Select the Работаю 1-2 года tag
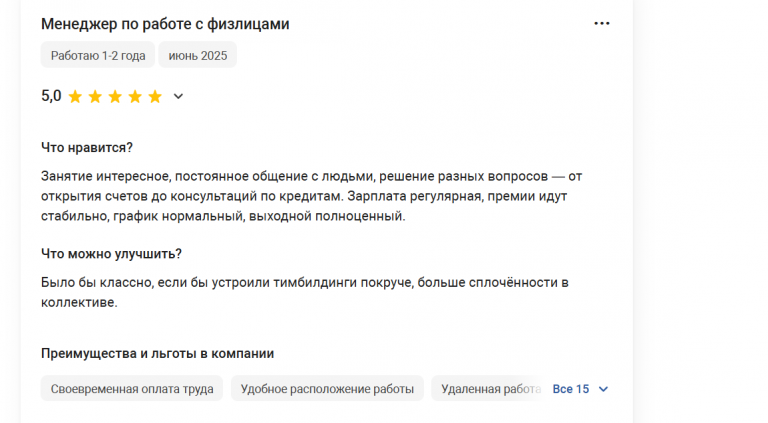This screenshot has width=768, height=423. point(98,55)
